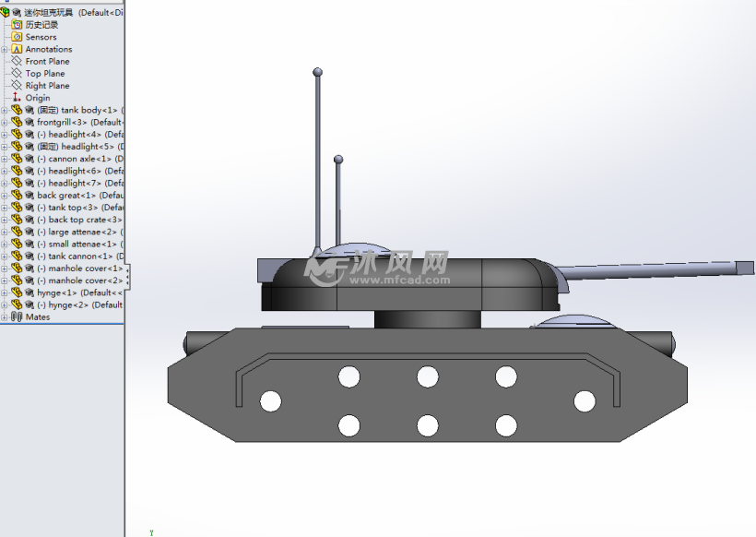Expand the tank cannon<1> component
Screen dimensions: 756x537
coord(5,257)
